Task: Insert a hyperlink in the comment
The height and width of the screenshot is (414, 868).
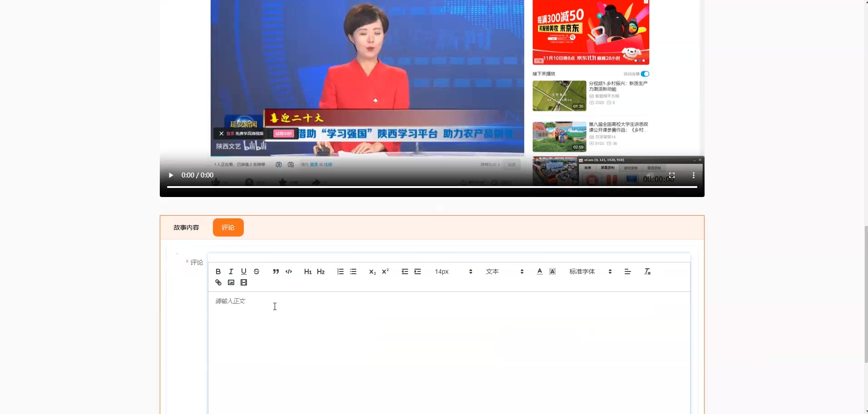Action: [x=218, y=282]
